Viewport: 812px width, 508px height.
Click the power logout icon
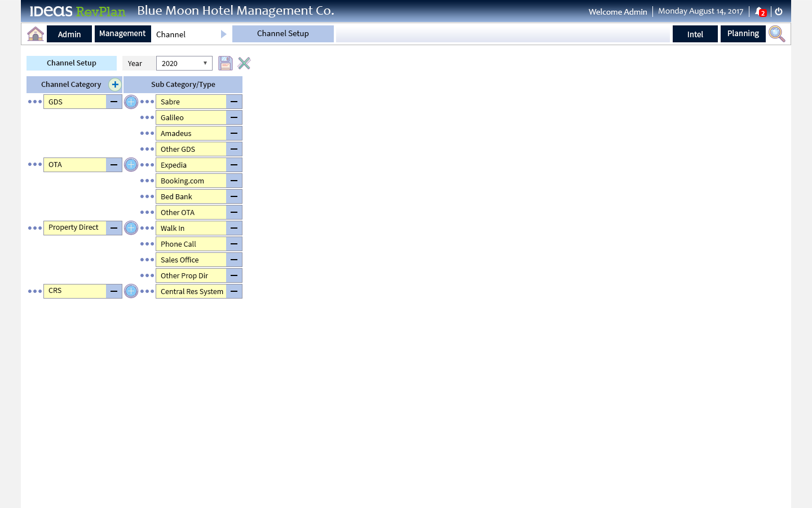(779, 11)
